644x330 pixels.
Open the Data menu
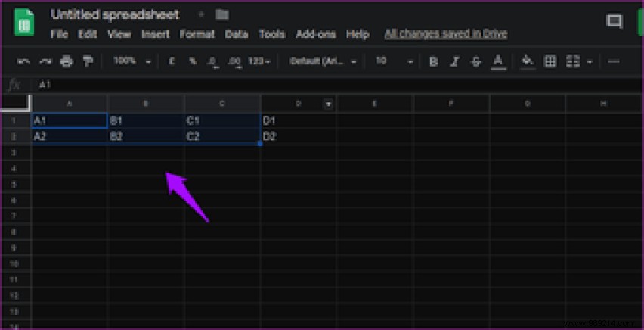click(x=237, y=34)
